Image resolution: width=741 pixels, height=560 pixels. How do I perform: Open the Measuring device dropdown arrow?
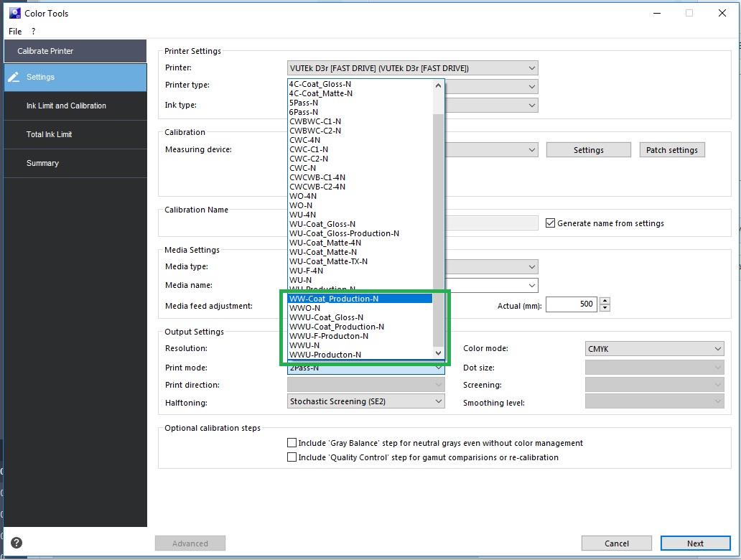[x=531, y=150]
